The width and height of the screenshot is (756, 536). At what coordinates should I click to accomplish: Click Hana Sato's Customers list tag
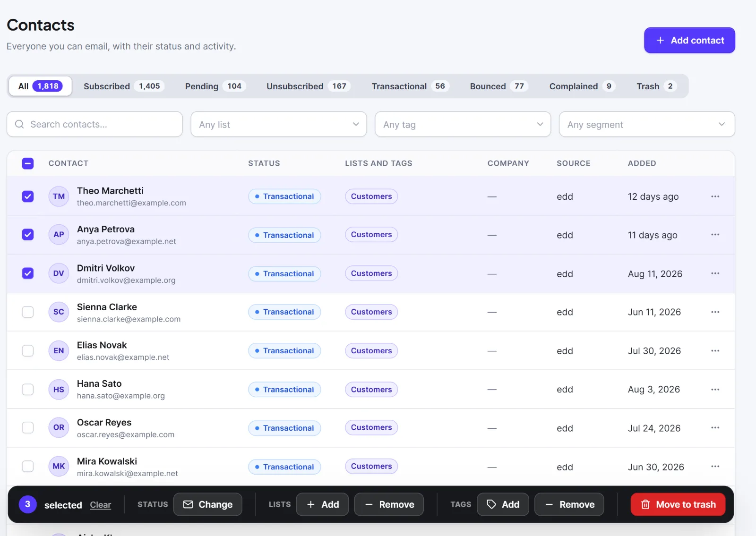tap(371, 390)
